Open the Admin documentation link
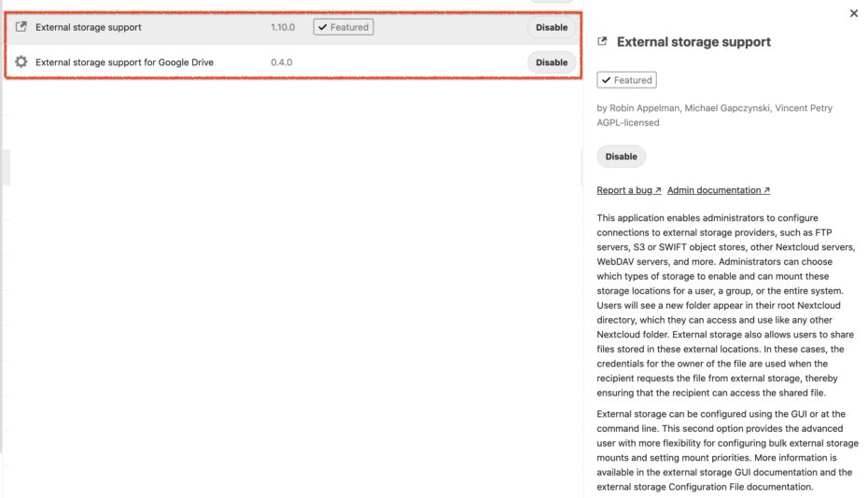Viewport: 868px width, 498px height. point(719,190)
